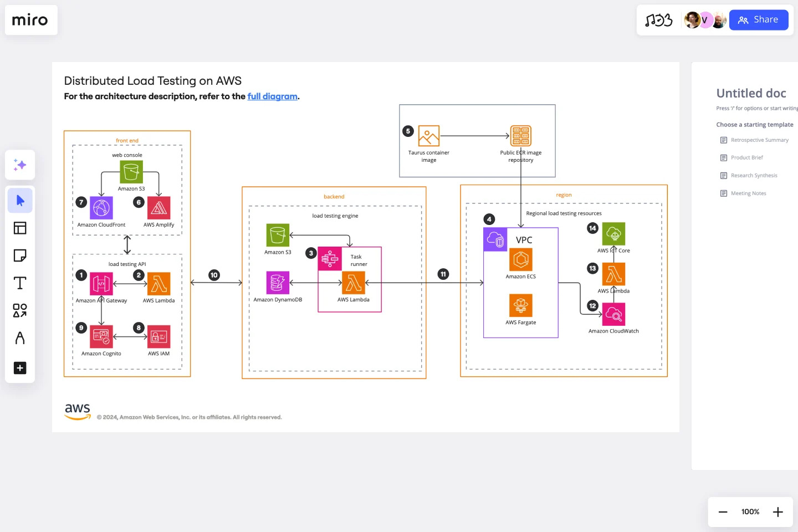This screenshot has height=532, width=798.
Task: Click the collaborator avatar labeled V
Action: pos(705,20)
